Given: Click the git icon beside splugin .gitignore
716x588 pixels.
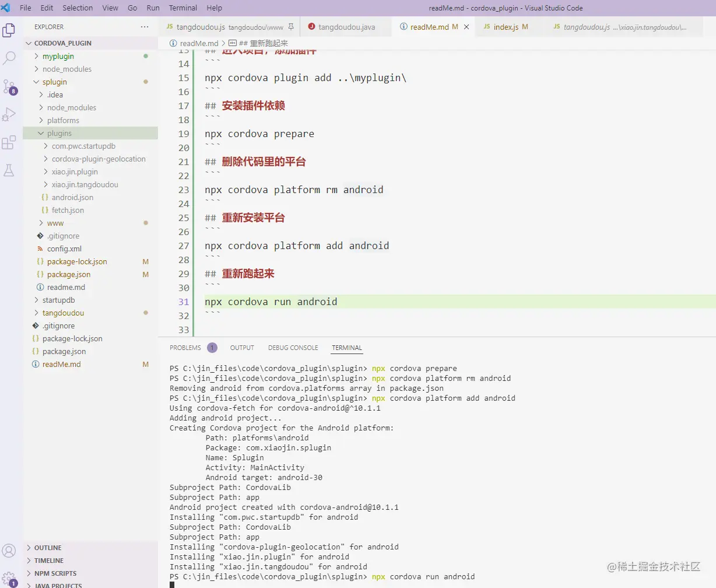Looking at the screenshot, I should [40, 236].
